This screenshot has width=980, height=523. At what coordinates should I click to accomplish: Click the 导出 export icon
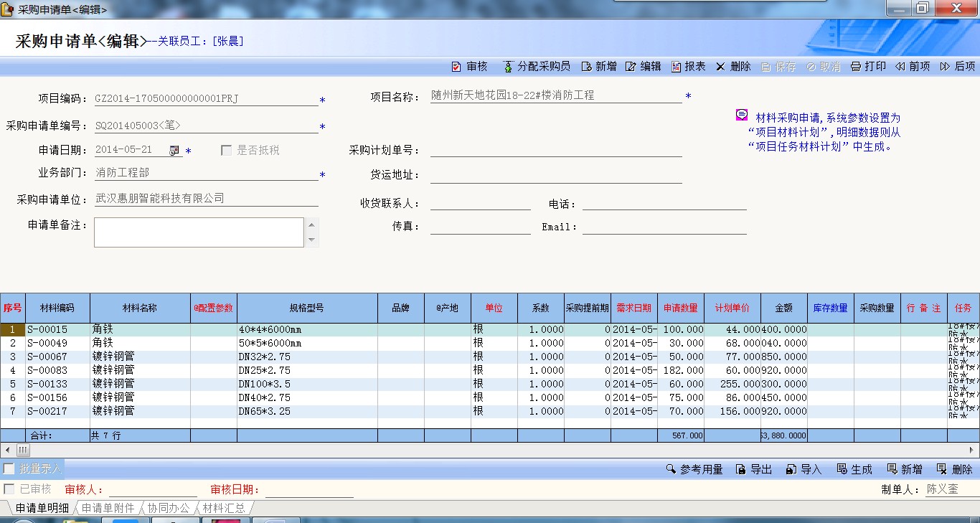pyautogui.click(x=741, y=469)
